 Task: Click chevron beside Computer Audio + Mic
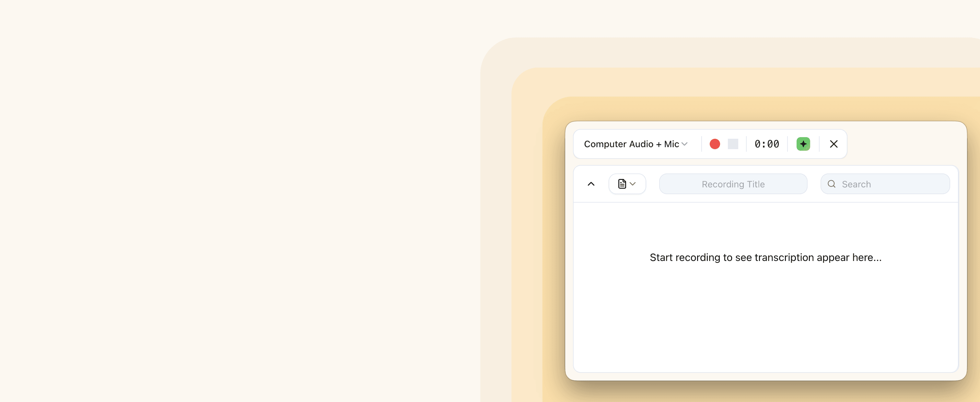[684, 144]
